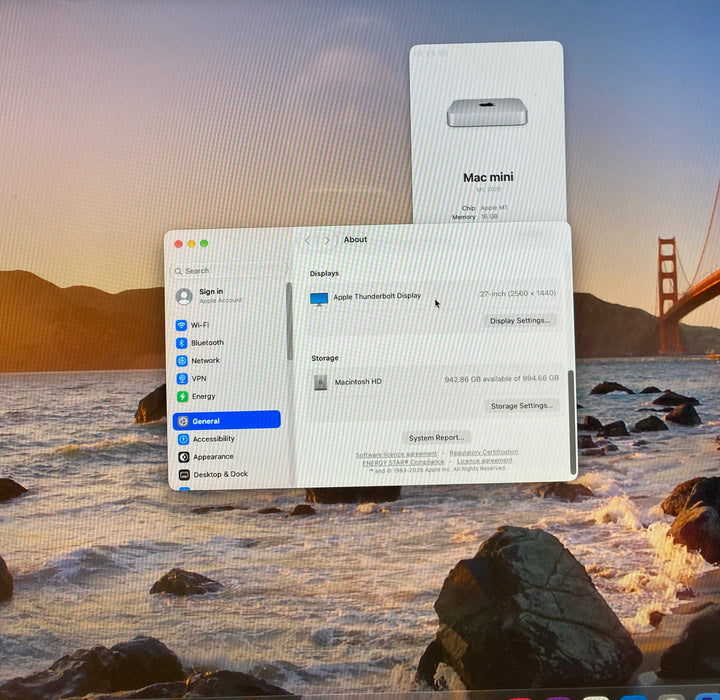This screenshot has width=720, height=700.
Task: Go forward with the right chevron arrow
Action: tap(327, 240)
